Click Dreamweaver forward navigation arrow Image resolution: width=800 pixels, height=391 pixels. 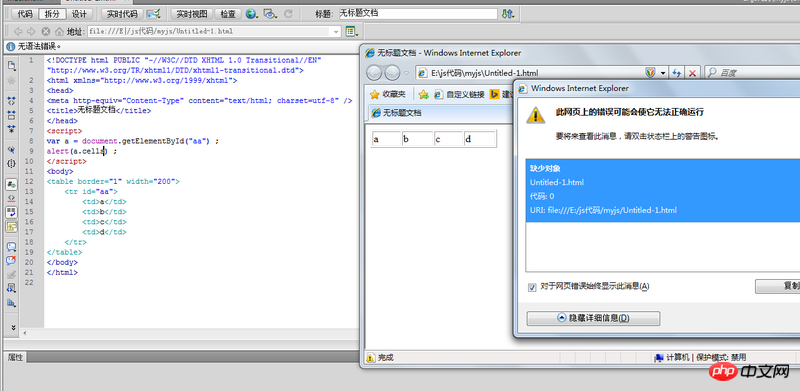click(32, 31)
